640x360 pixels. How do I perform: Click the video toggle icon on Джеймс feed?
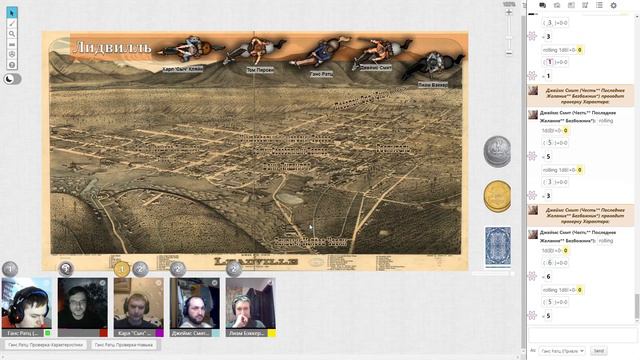coord(214,283)
